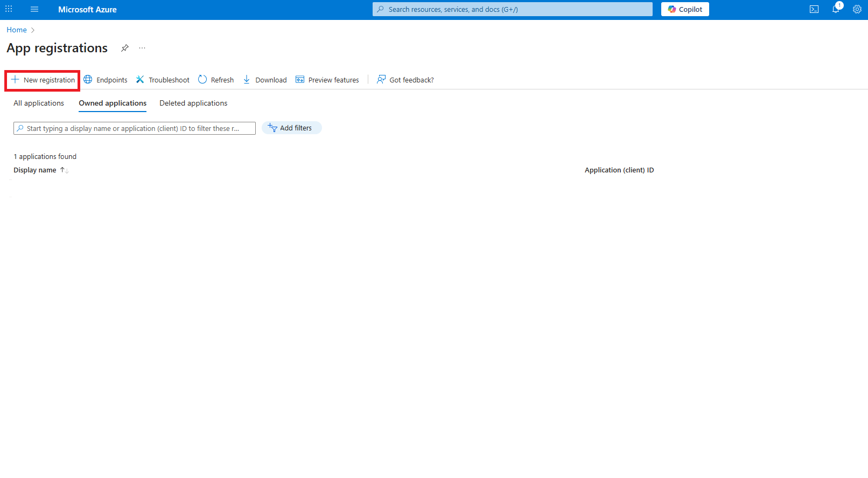Switch to the Deleted applications tab
Image resolution: width=868 pixels, height=478 pixels.
click(193, 103)
